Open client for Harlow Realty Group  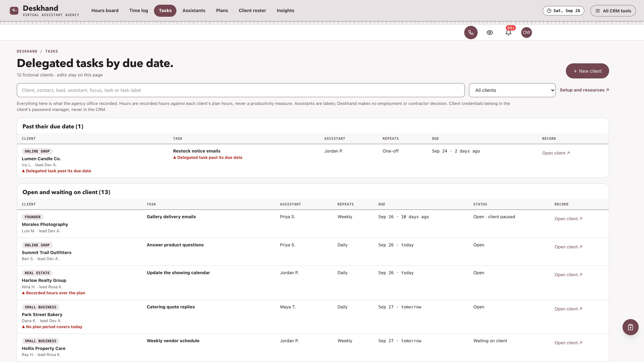[568, 275]
